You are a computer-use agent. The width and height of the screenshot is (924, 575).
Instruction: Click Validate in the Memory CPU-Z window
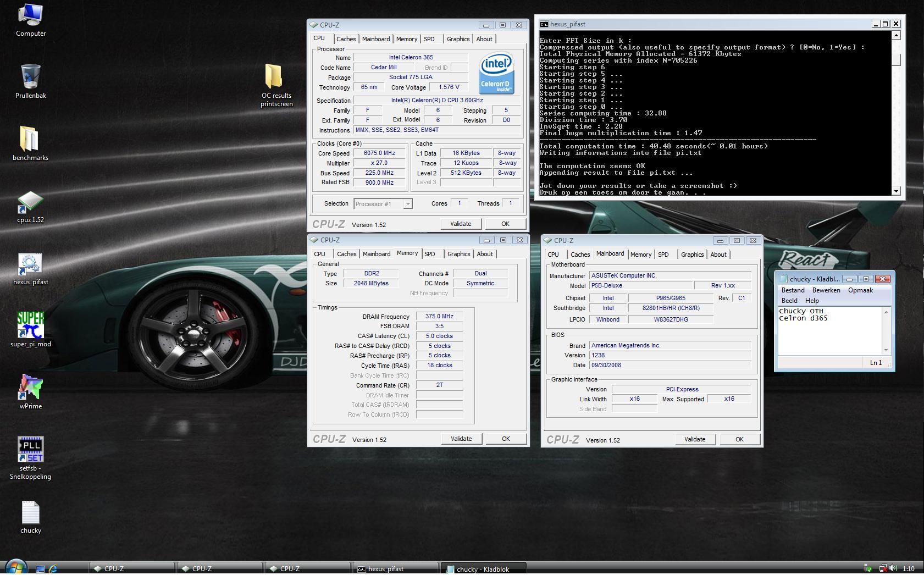(x=461, y=439)
